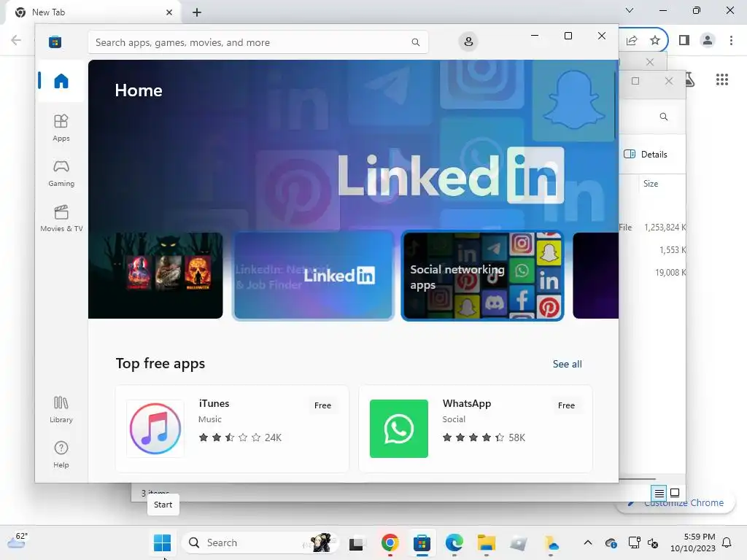Open Movies & TV in Store sidebar
The height and width of the screenshot is (560, 747).
tap(61, 218)
